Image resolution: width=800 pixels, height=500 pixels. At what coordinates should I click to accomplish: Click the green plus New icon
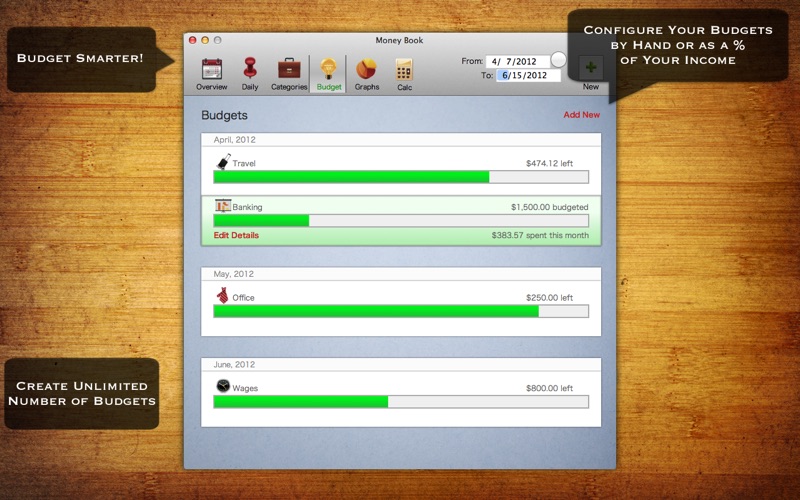(x=591, y=67)
